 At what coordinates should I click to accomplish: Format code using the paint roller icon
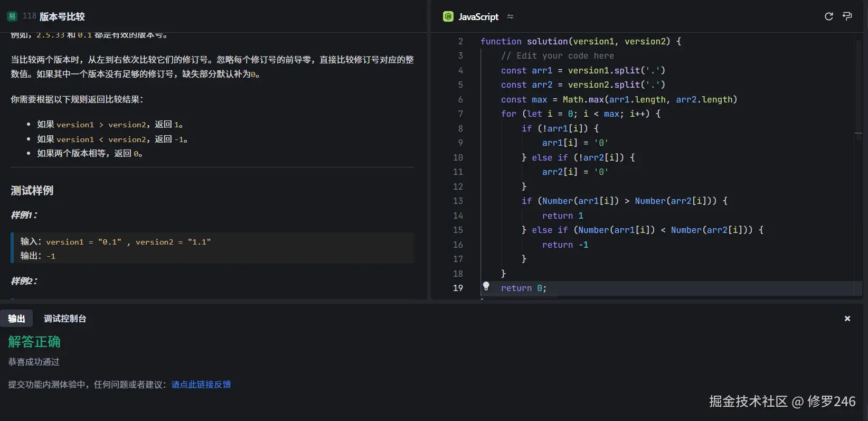click(x=847, y=16)
